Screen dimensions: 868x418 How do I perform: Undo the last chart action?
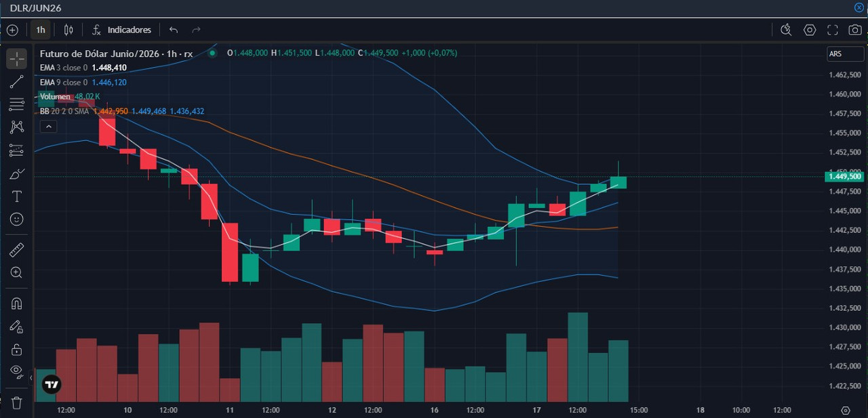point(174,30)
